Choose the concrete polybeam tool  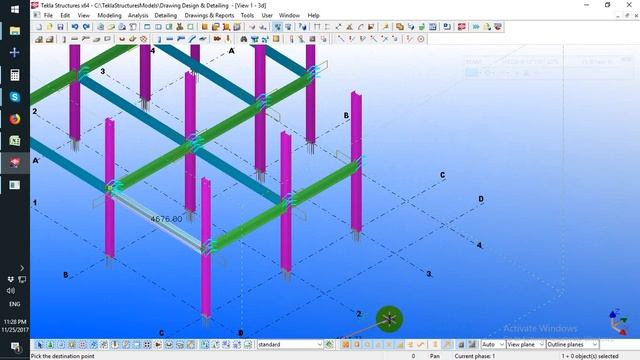click(x=86, y=39)
